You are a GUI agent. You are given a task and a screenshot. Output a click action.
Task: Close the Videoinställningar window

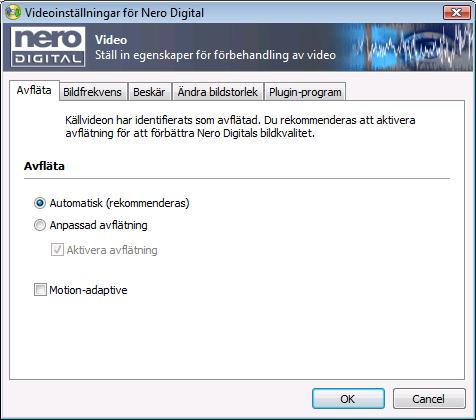coord(457,13)
